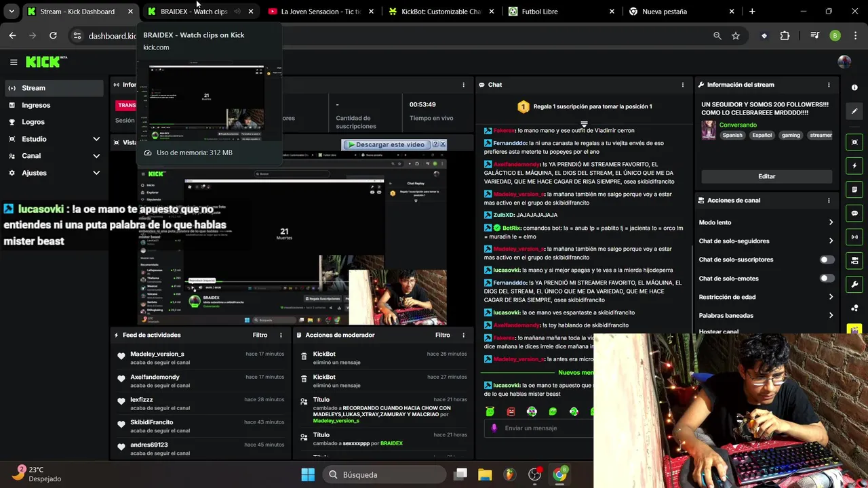868x488 pixels.
Task: Click the Nuevos mensajes indicator in chat
Action: [x=575, y=372]
